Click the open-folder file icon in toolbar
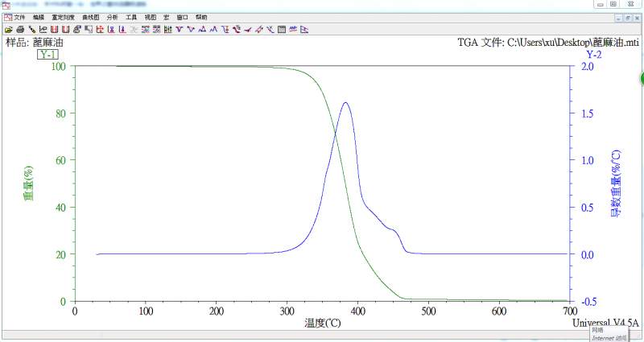Image resolution: width=644 pixels, height=342 pixels. click(8, 30)
